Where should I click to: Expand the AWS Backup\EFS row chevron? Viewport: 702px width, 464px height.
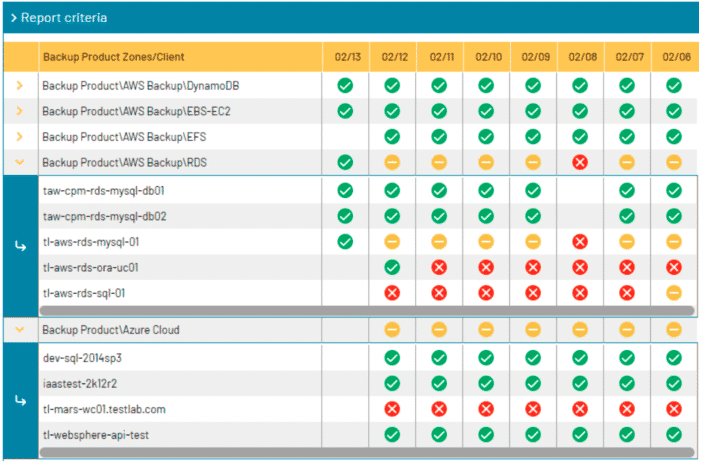pyautogui.click(x=20, y=136)
